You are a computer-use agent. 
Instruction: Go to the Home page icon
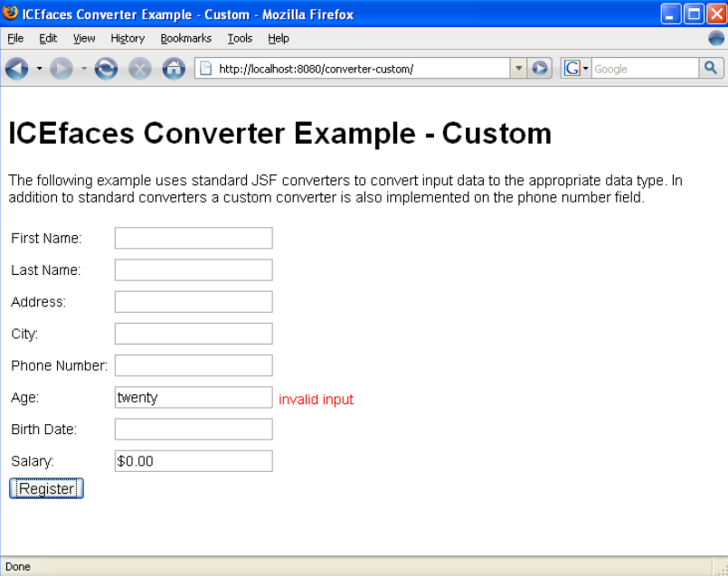[x=173, y=69]
